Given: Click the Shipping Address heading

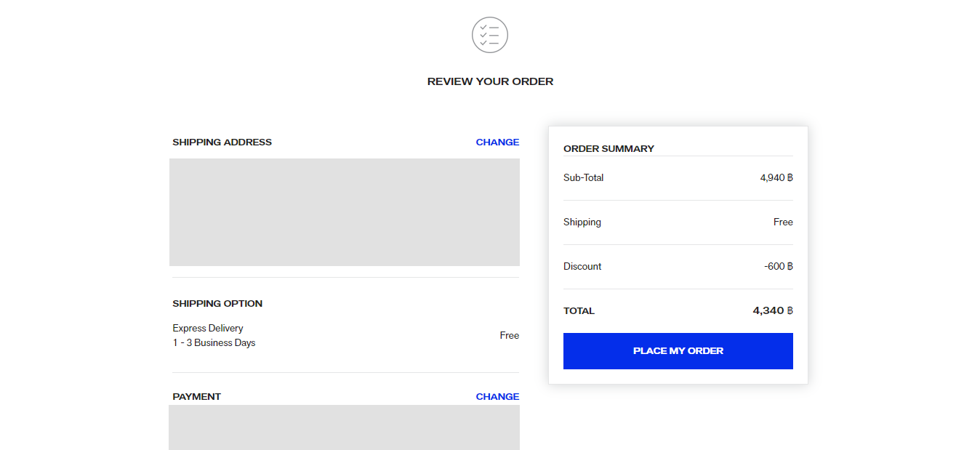Looking at the screenshot, I should click(222, 142).
